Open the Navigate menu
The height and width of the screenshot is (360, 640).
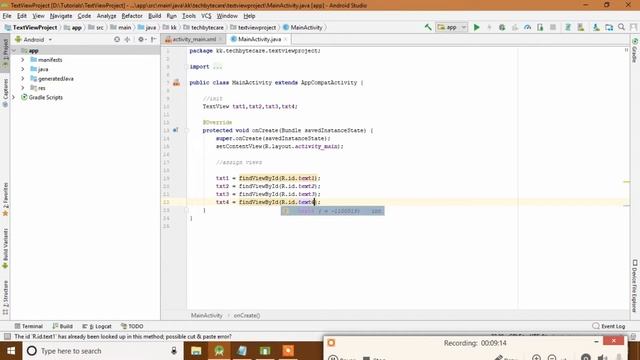(x=61, y=16)
